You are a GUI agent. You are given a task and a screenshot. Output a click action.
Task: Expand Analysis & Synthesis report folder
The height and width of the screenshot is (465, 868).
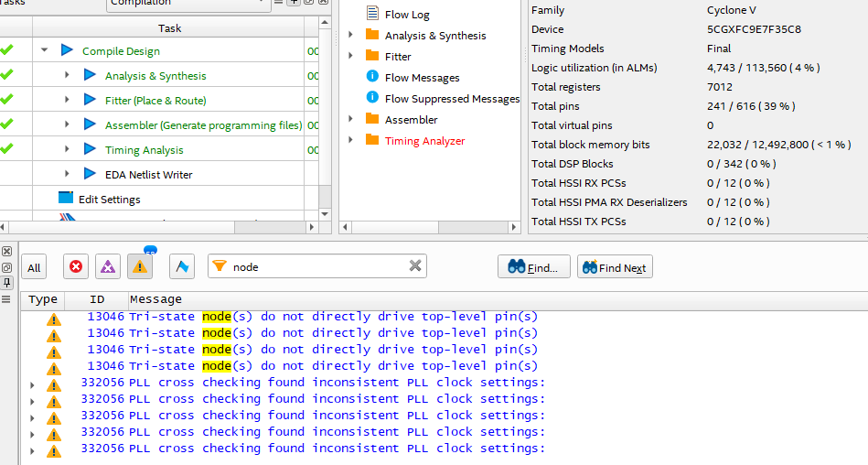[x=350, y=35]
